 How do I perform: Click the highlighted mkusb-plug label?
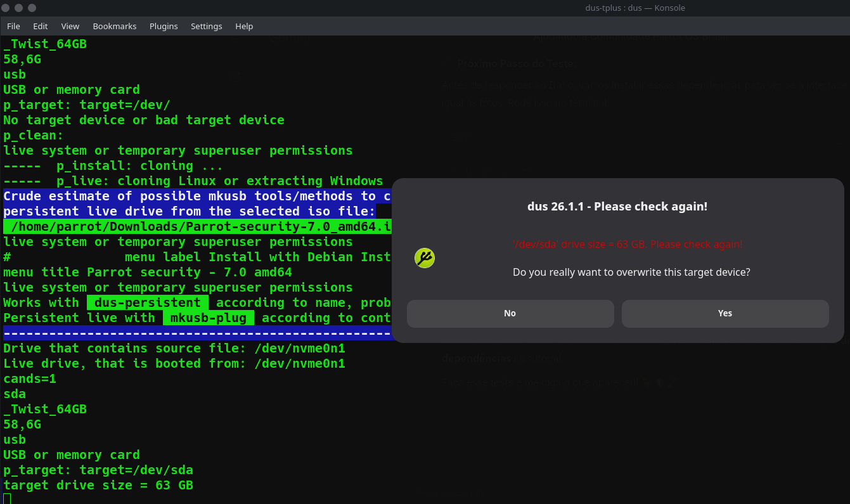pyautogui.click(x=209, y=318)
